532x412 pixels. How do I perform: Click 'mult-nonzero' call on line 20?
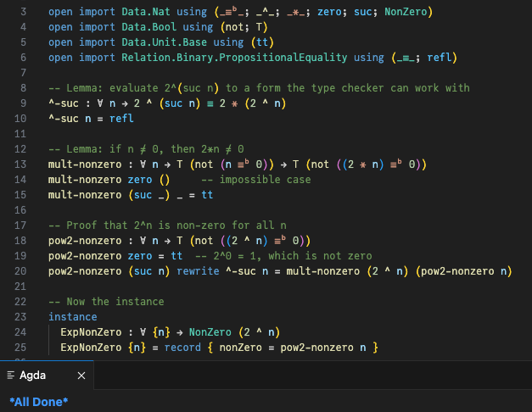click(323, 271)
